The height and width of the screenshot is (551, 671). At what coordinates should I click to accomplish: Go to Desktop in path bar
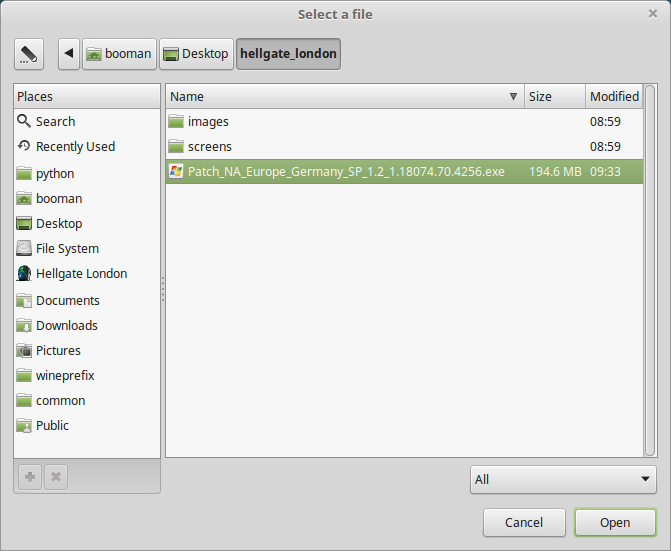click(196, 54)
